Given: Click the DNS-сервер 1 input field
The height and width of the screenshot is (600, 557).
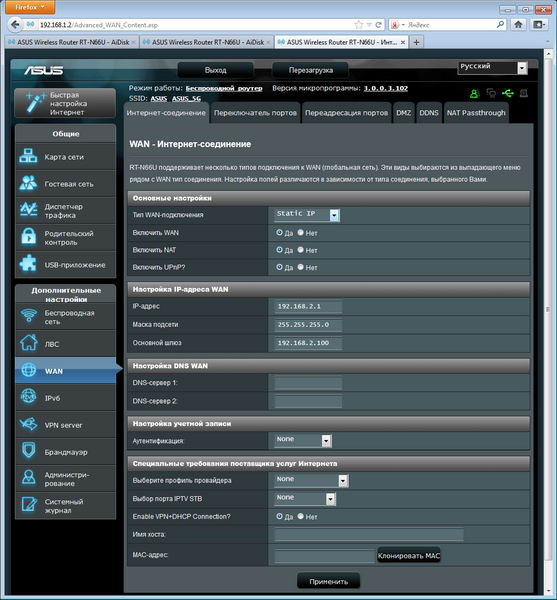Looking at the screenshot, I should point(308,383).
